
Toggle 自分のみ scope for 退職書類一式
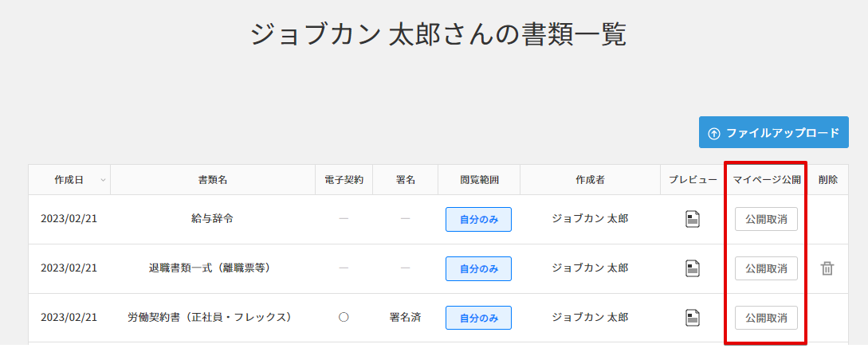pyautogui.click(x=478, y=269)
